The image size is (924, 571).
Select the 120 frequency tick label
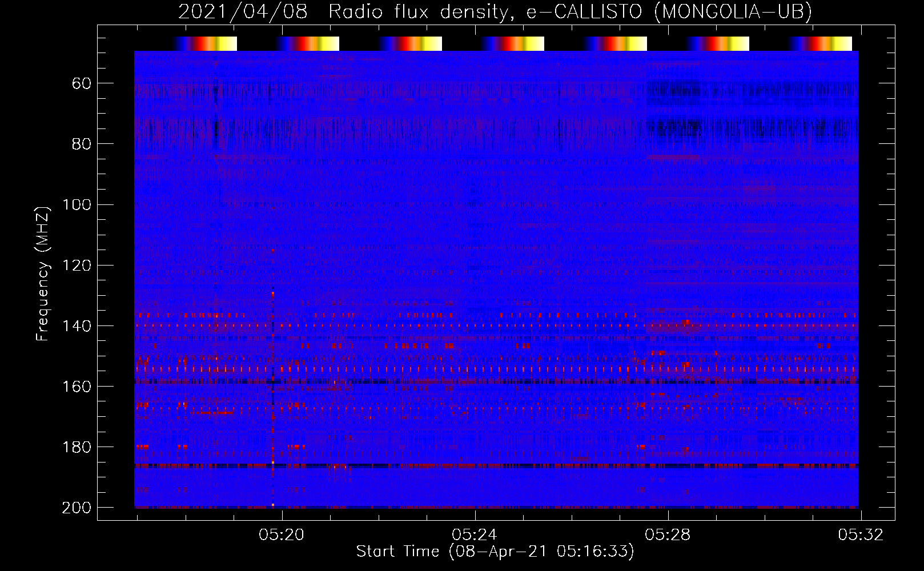pyautogui.click(x=76, y=266)
